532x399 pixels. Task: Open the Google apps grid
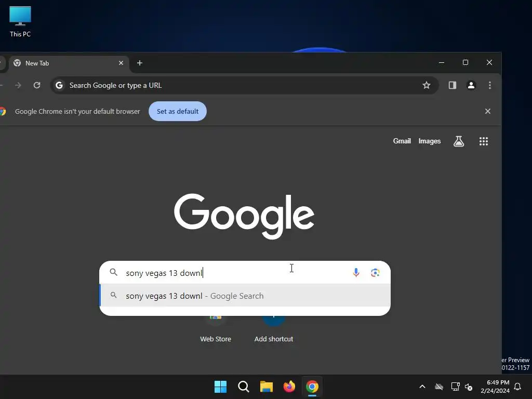[484, 141]
